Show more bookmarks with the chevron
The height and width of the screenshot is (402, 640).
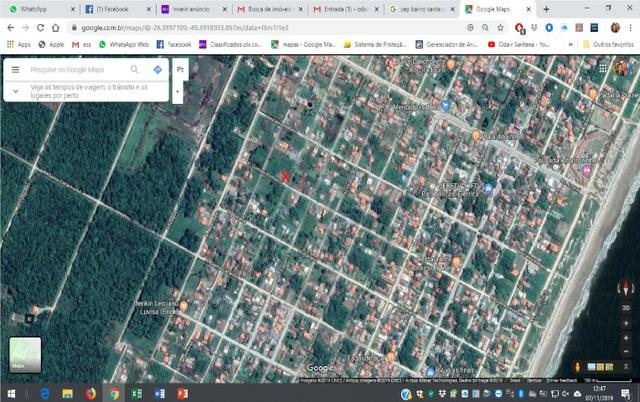[x=571, y=44]
